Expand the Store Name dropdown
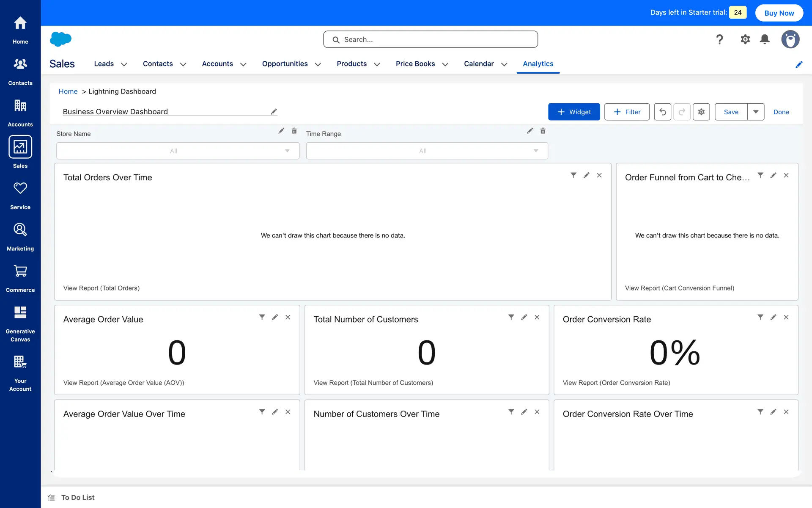The image size is (812, 508). [x=178, y=151]
